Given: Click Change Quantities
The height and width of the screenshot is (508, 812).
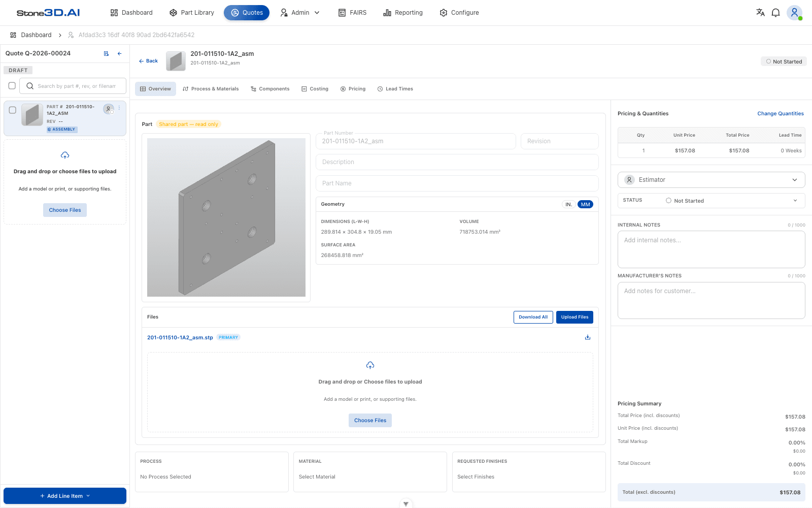Looking at the screenshot, I should pyautogui.click(x=781, y=114).
